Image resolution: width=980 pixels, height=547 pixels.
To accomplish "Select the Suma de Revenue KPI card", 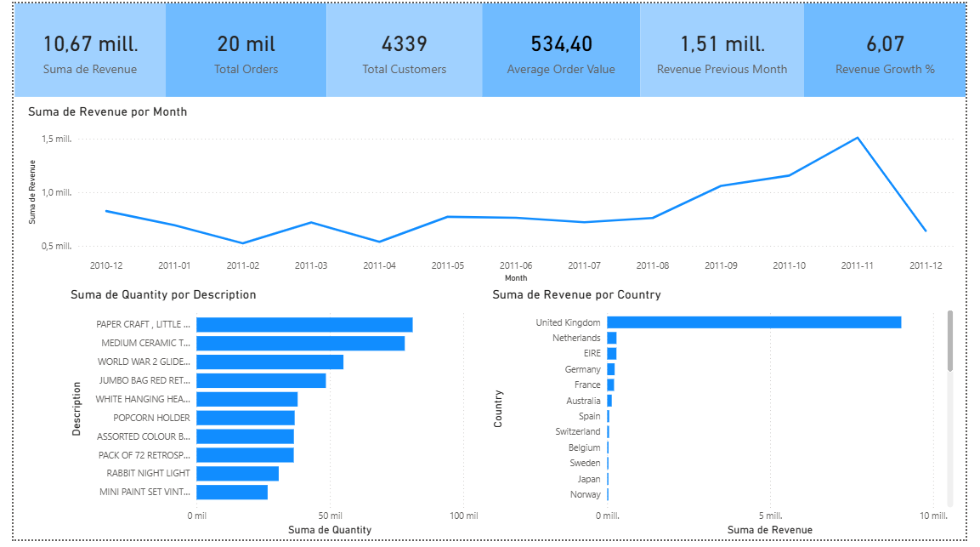I will (x=90, y=50).
